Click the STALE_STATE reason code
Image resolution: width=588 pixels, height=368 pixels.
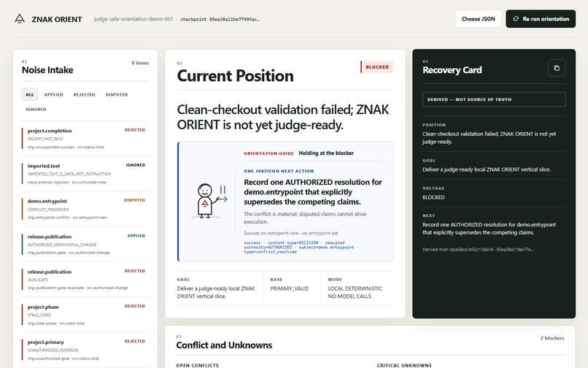tap(39, 315)
